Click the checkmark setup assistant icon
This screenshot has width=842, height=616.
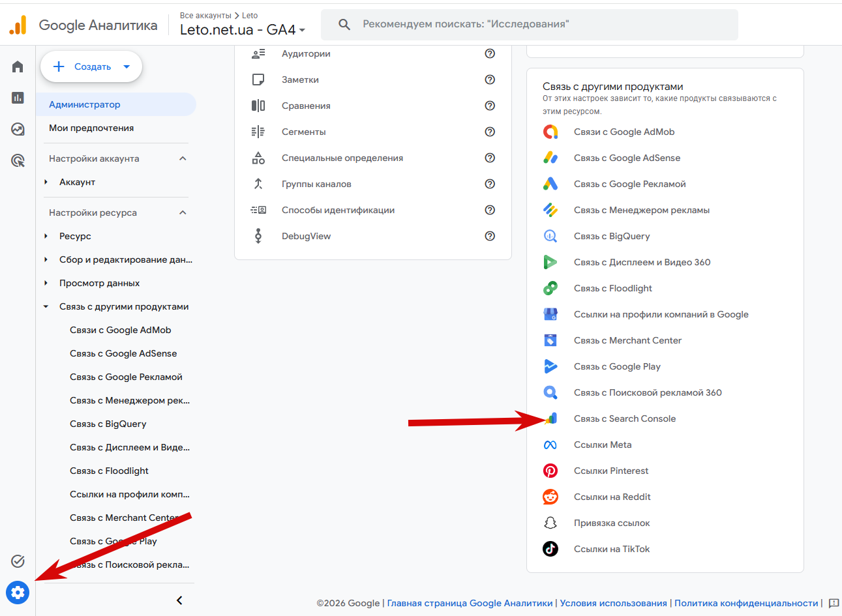18,561
